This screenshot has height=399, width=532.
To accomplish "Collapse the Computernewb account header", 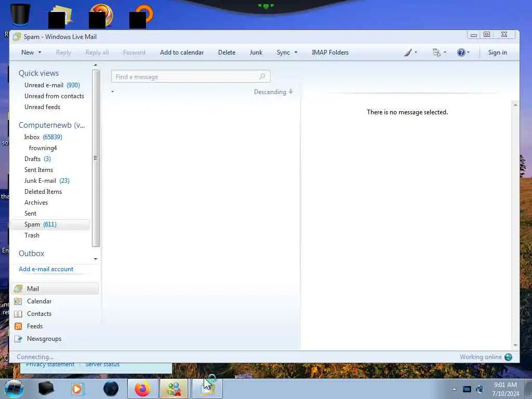I will coord(51,125).
